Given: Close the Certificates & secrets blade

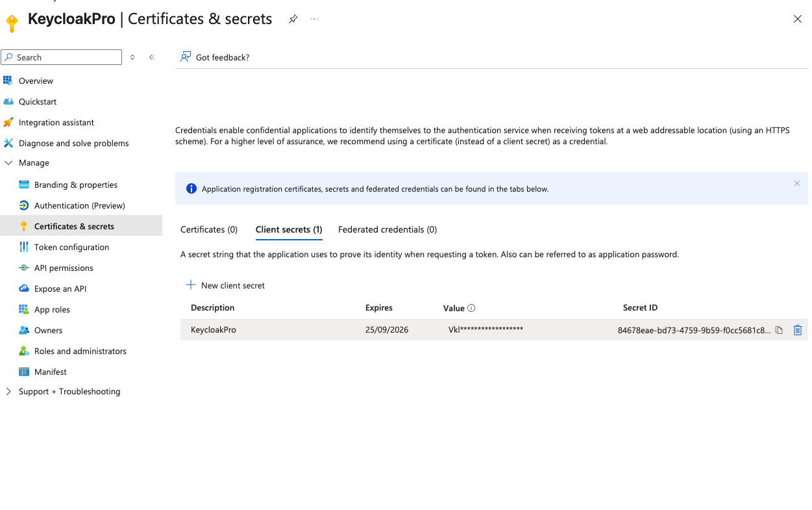Looking at the screenshot, I should click(798, 19).
